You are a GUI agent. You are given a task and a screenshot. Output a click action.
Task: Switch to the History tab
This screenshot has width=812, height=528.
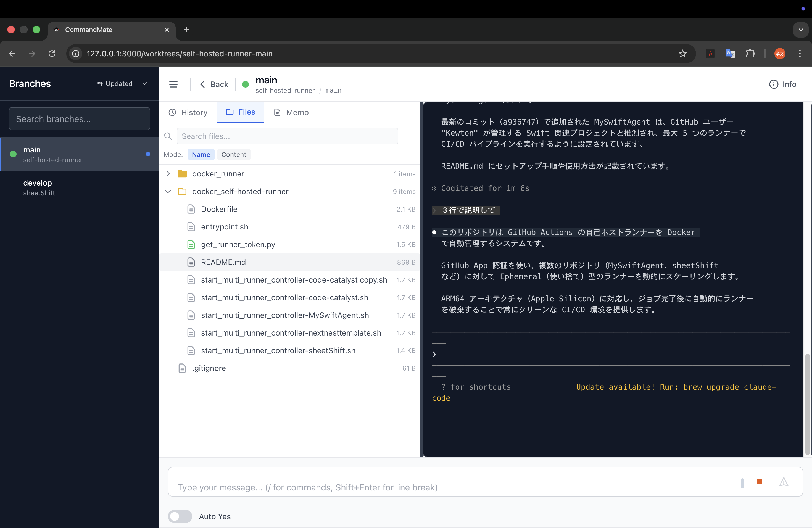coord(188,112)
